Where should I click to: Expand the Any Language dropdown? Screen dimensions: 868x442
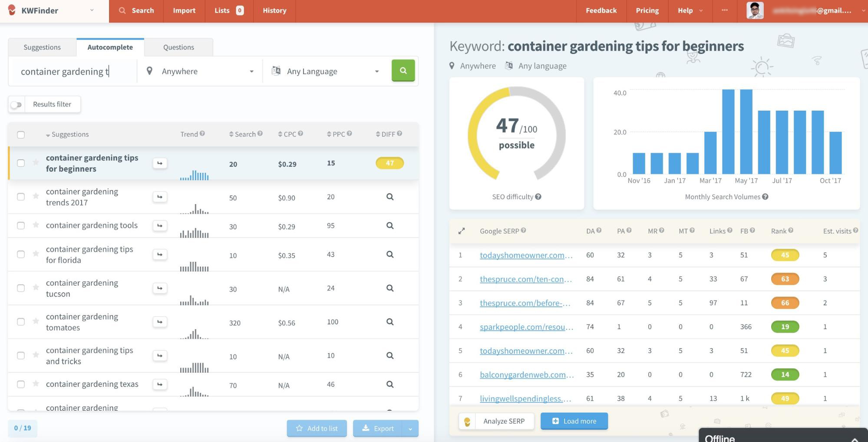click(326, 71)
